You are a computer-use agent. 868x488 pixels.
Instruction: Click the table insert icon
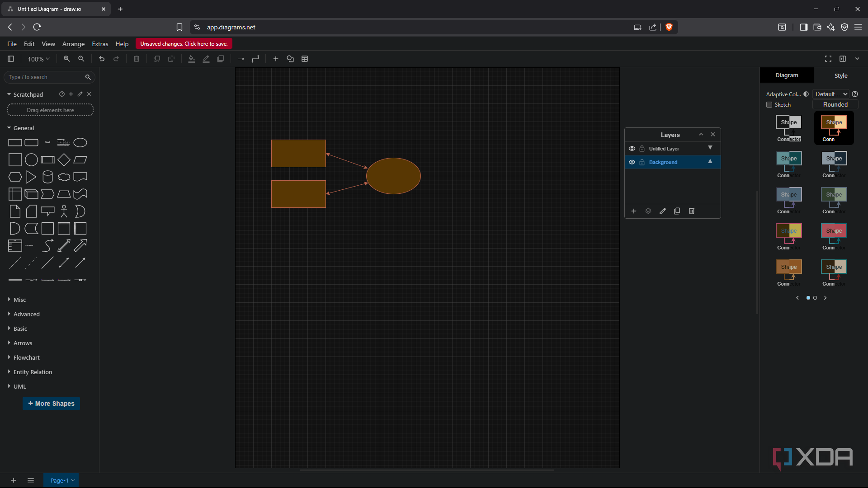(305, 59)
